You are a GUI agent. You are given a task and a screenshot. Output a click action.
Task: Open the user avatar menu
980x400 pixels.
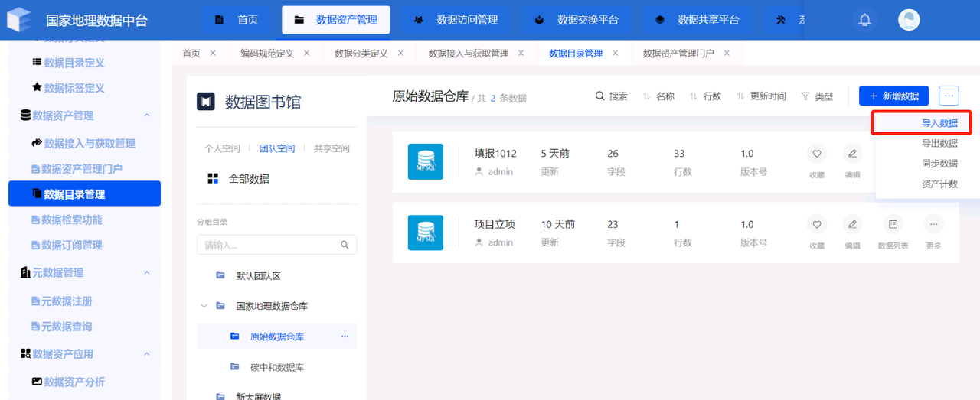point(909,20)
